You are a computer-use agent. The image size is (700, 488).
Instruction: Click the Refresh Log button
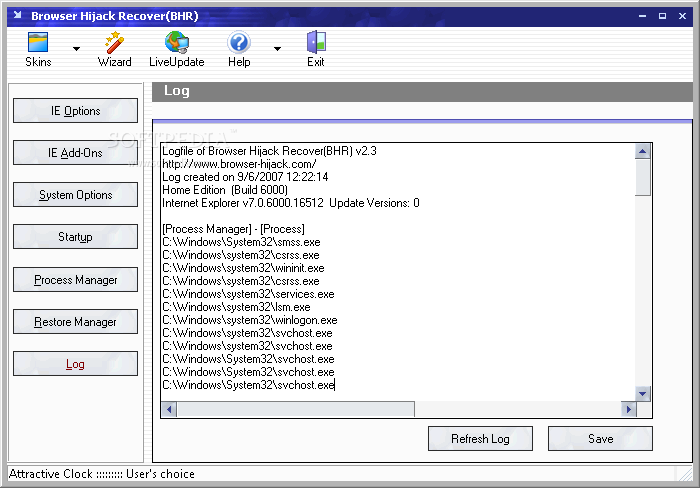point(480,438)
